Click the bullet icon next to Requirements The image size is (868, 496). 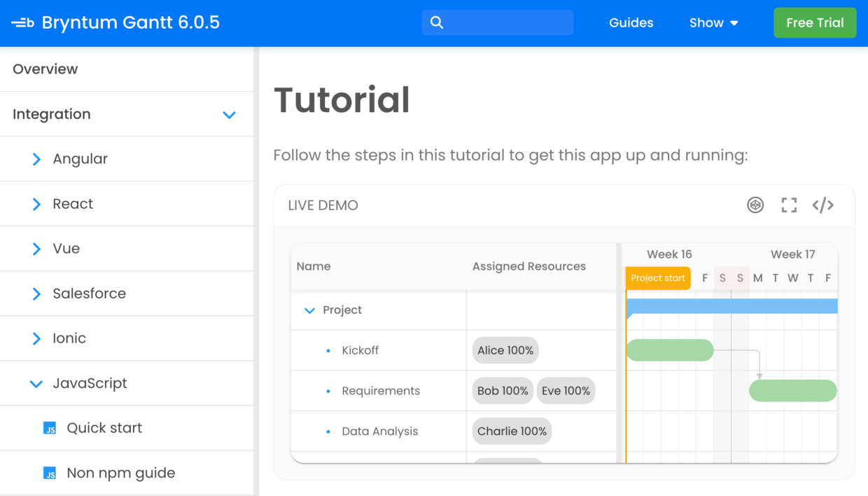click(x=328, y=391)
